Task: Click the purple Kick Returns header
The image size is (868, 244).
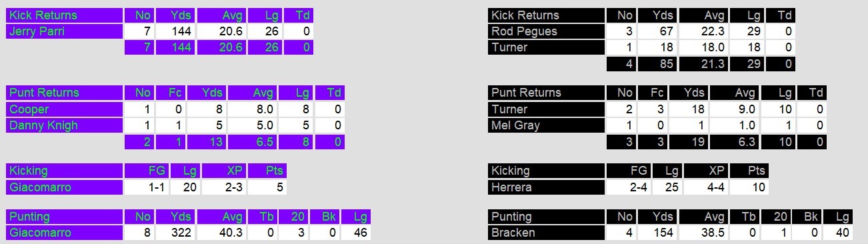Action: click(x=65, y=15)
